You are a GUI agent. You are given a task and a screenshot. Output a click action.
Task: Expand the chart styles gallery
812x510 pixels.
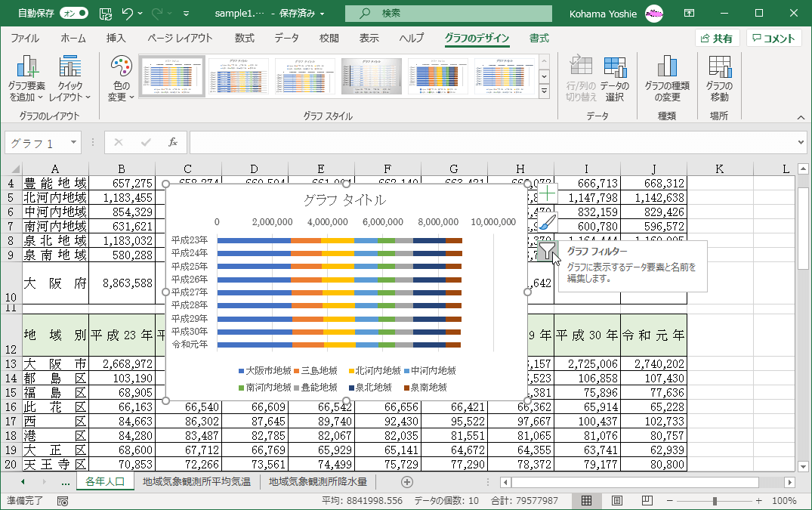[x=545, y=91]
